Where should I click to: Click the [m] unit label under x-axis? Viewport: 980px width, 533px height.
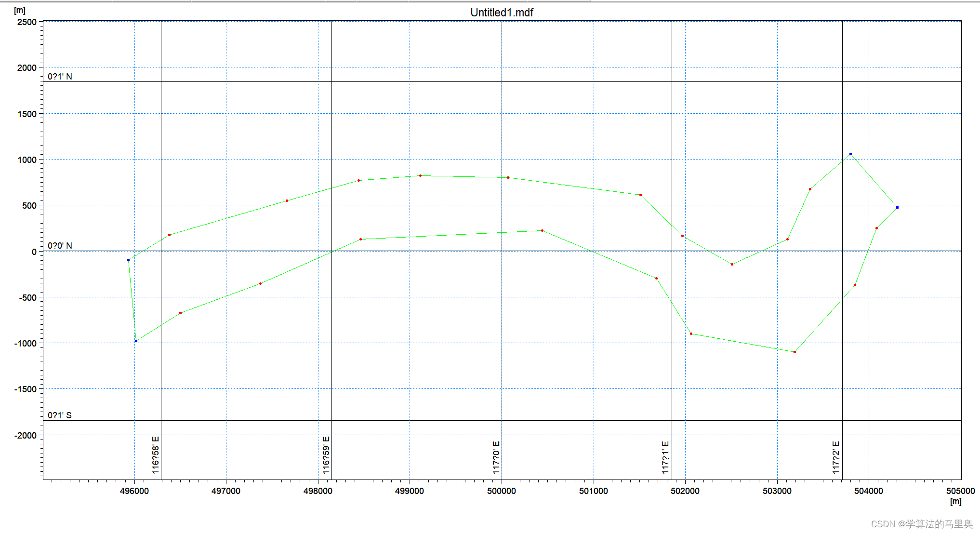pyautogui.click(x=955, y=502)
